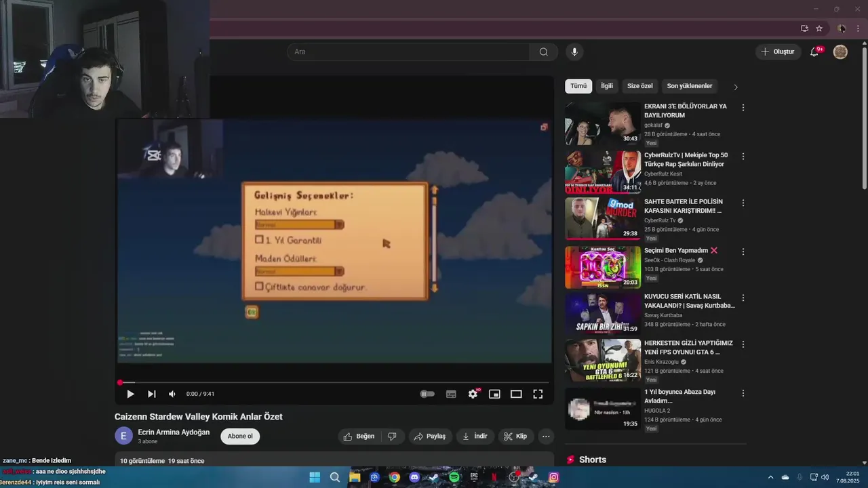The height and width of the screenshot is (488, 868).
Task: Switch to theater mode
Action: point(516,394)
